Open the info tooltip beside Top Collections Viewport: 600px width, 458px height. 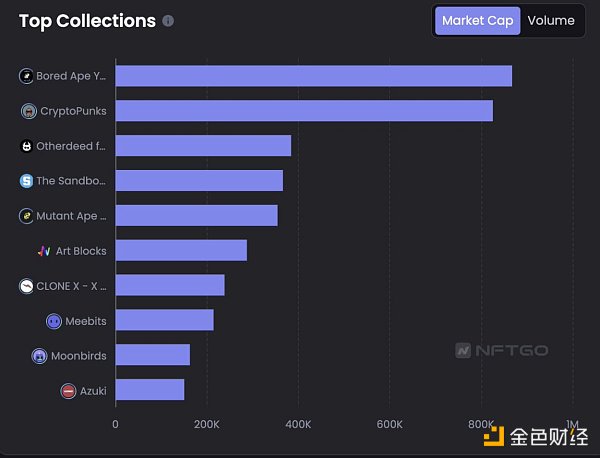coord(168,21)
